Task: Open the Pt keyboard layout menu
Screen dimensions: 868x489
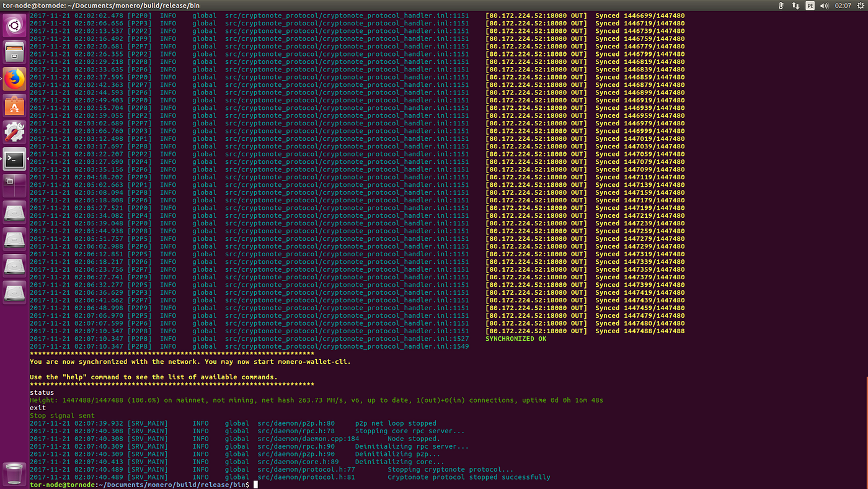Action: (x=810, y=5)
